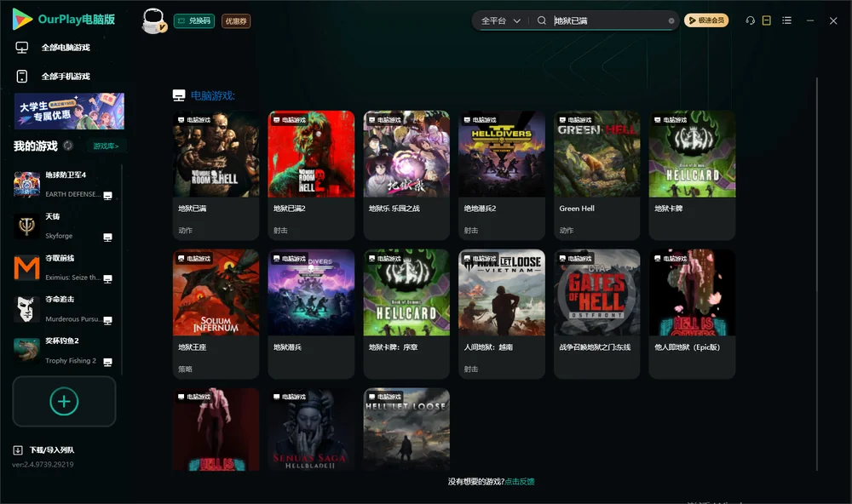The image size is (852, 504).
Task: Open the 极速会员 VIP button
Action: 705,20
